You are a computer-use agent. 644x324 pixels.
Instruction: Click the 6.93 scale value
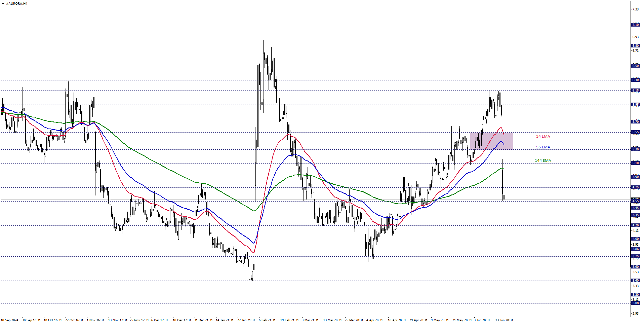635,37
